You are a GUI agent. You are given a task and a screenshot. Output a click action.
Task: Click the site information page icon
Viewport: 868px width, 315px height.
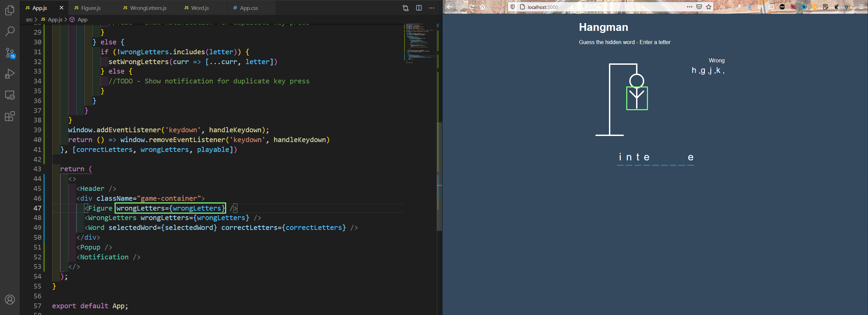522,7
